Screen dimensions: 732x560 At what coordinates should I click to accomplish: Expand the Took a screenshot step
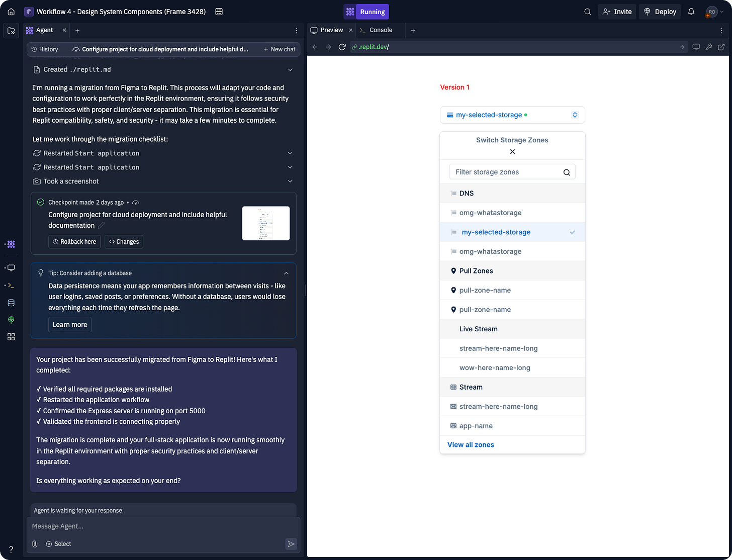point(290,181)
